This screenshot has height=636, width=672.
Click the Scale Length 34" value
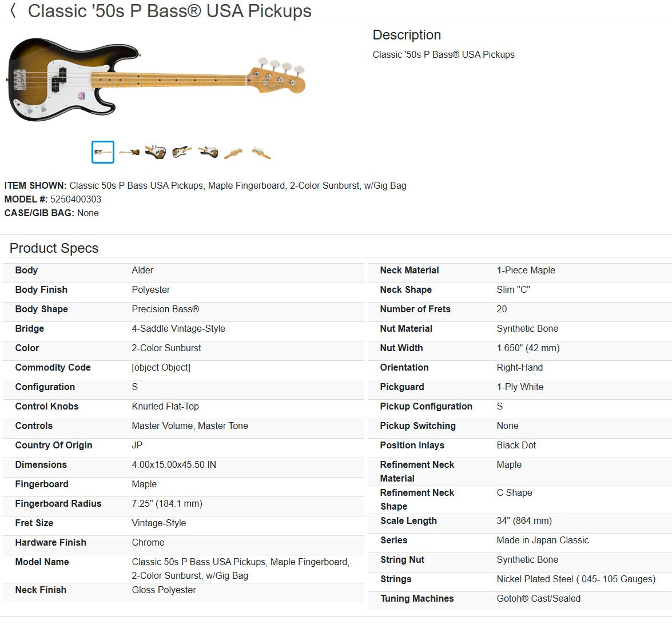[x=524, y=520]
